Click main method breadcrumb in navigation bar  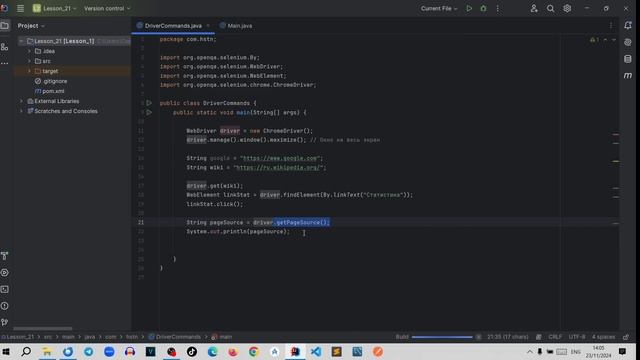coord(222,337)
